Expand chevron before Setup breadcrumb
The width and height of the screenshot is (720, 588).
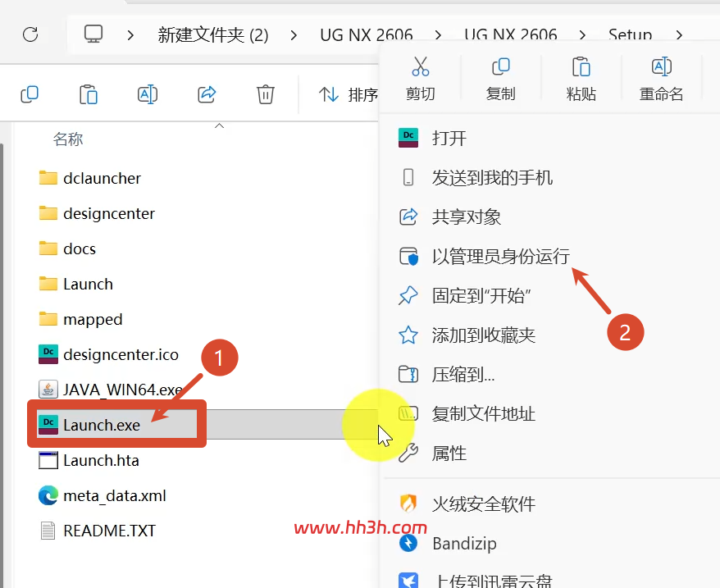click(582, 35)
